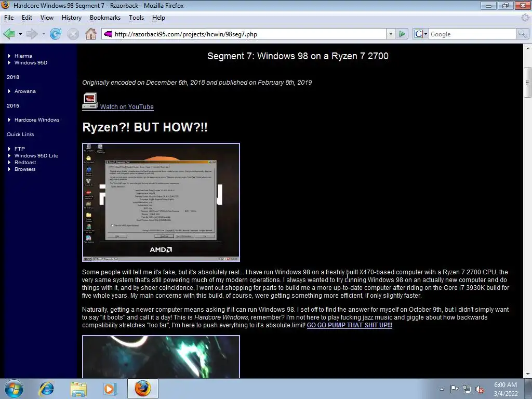The image size is (532, 399).
Task: Open the AMD Windows 98 screenshot thumbnail
Action: pyautogui.click(x=161, y=202)
